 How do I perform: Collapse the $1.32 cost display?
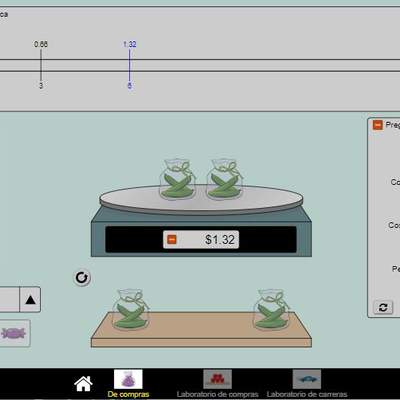pos(172,239)
